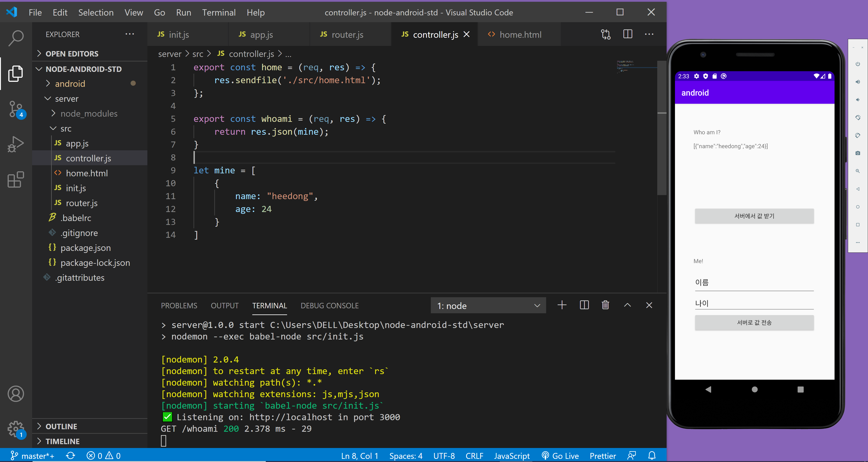Switch to the DEBUG CONSOLE tab
Viewport: 868px width, 462px height.
coord(330,305)
